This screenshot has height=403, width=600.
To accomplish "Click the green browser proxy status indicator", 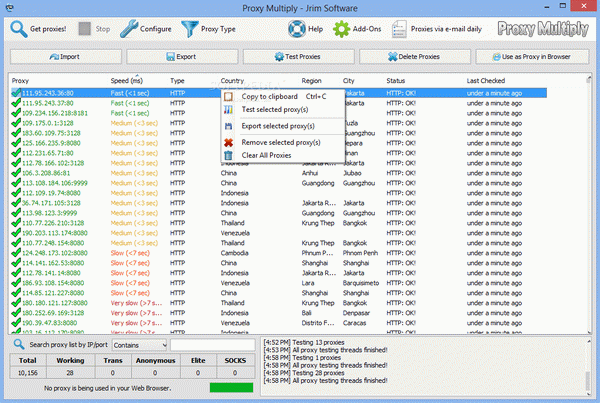I will pyautogui.click(x=232, y=388).
